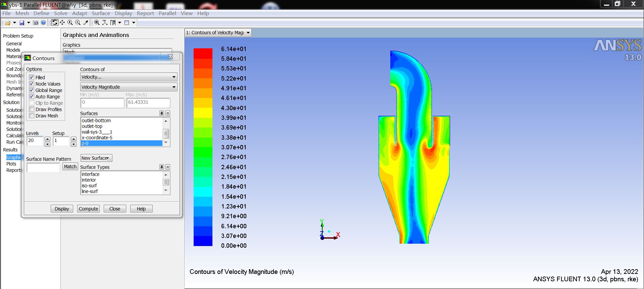Click the camera screenshot icon in toolbar
644x289 pixels.
click(x=36, y=23)
